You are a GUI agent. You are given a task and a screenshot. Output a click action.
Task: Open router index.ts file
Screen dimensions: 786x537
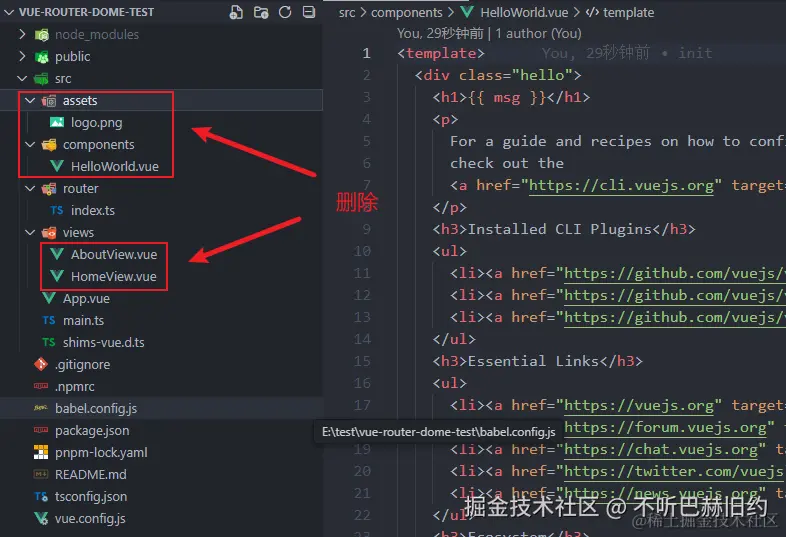[x=93, y=211]
